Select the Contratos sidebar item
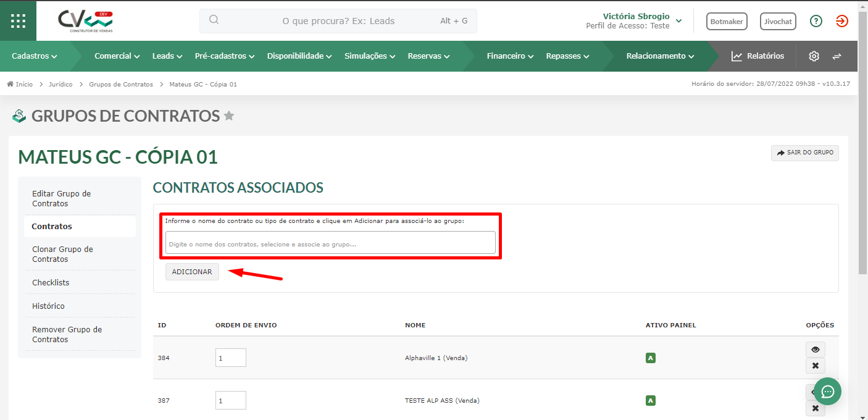 pyautogui.click(x=80, y=227)
